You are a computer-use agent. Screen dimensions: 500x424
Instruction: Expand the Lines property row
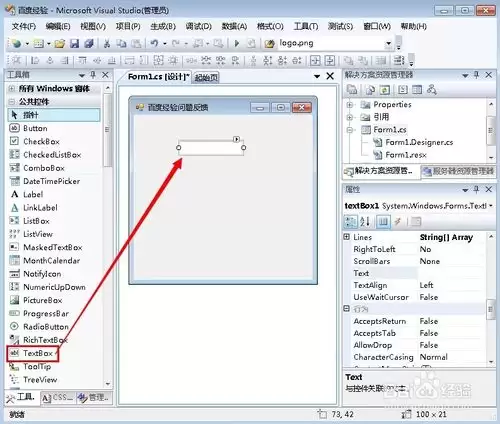(x=347, y=237)
